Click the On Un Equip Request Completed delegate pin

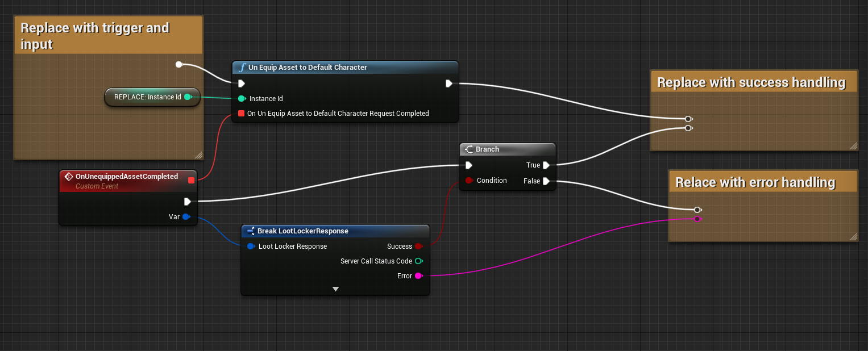pos(242,114)
